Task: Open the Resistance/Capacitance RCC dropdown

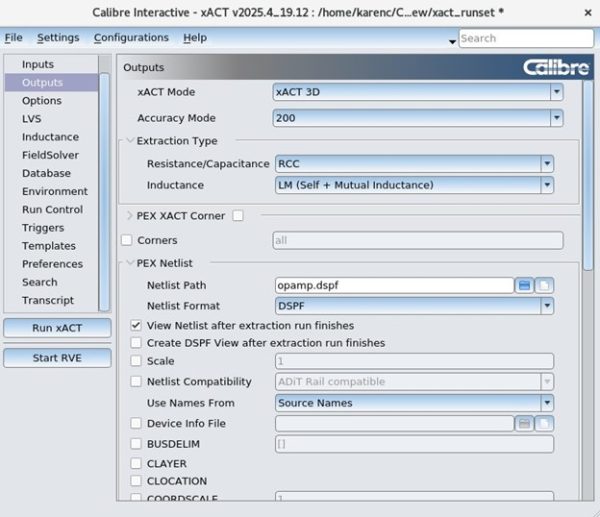Action: [x=414, y=164]
